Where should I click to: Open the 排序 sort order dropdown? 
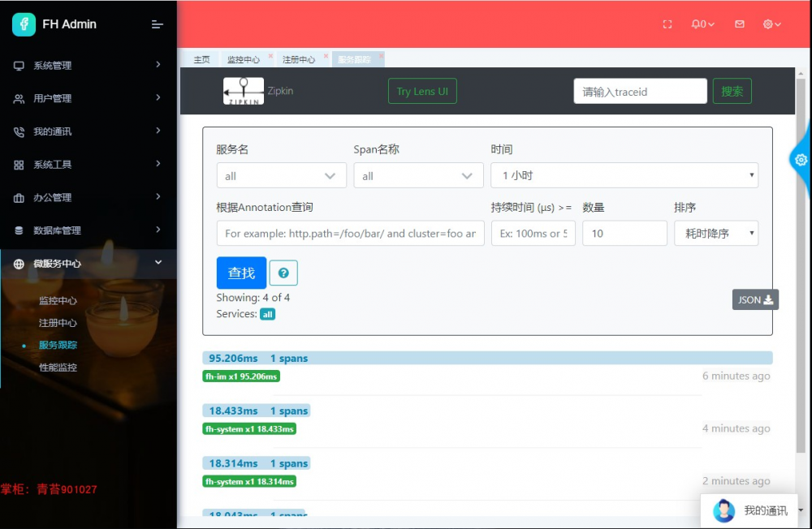(x=715, y=233)
